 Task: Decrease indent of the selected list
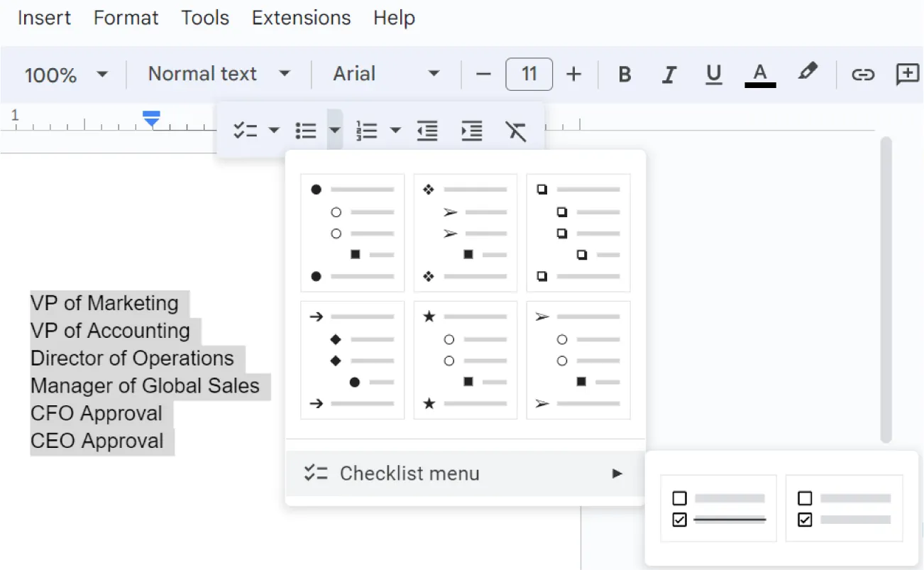[x=427, y=130]
